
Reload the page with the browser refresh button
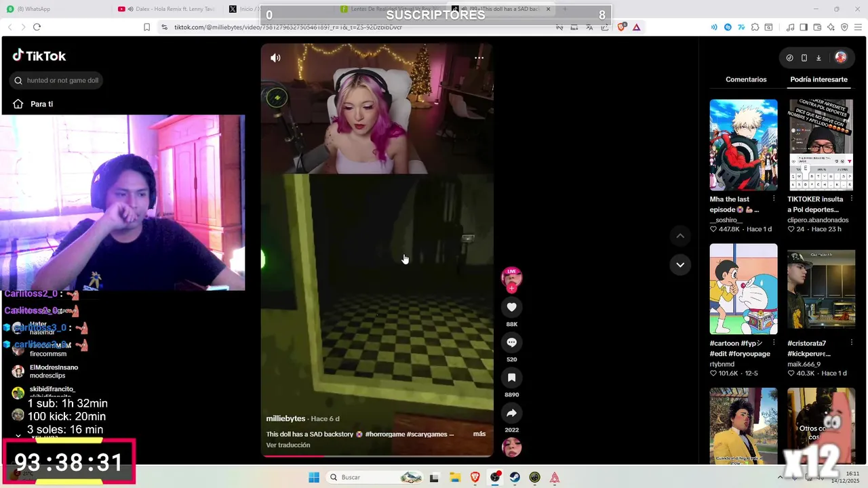37,27
